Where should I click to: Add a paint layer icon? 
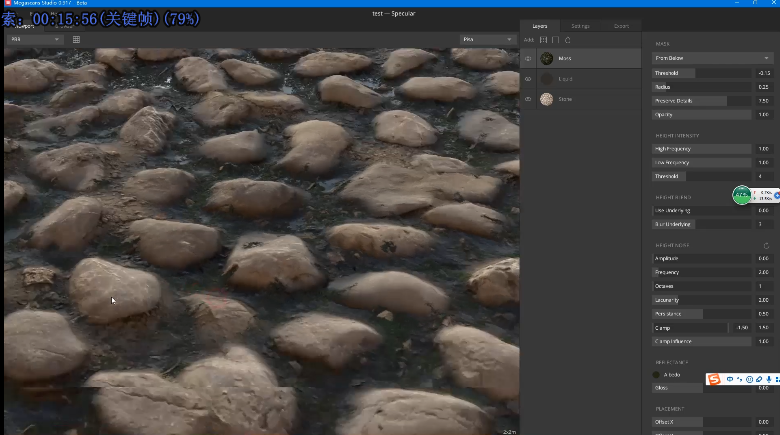click(568, 40)
